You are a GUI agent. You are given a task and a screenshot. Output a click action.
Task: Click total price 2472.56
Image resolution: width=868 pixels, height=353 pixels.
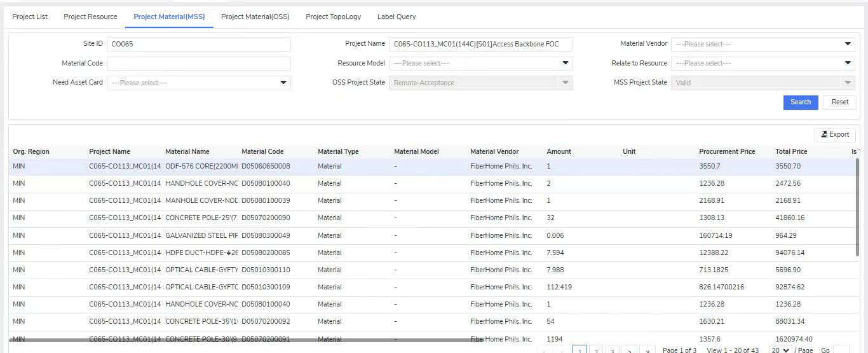click(x=788, y=184)
